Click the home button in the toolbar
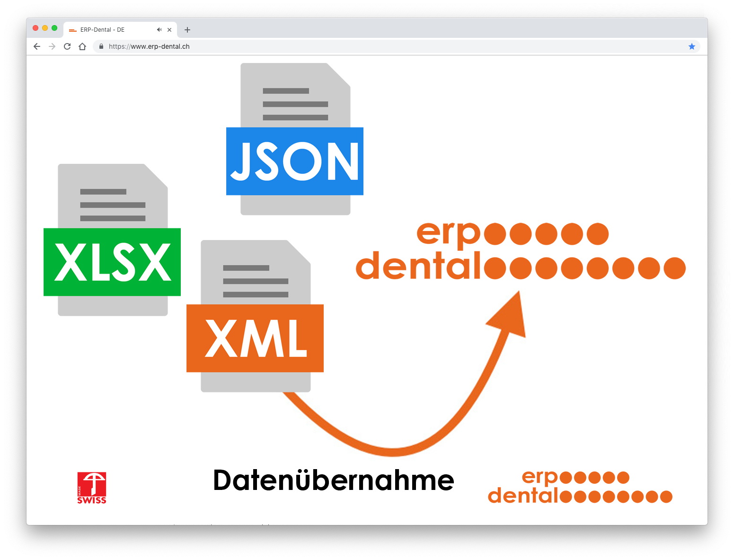 [82, 46]
